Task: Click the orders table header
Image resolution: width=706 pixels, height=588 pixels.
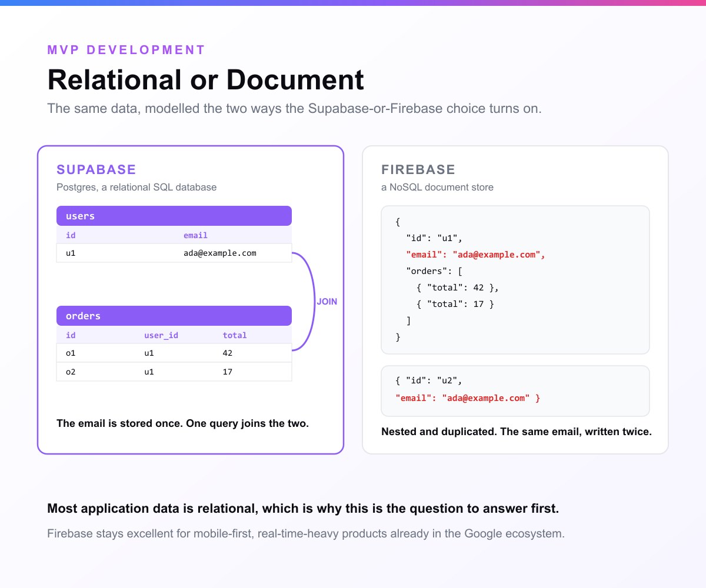Action: (174, 316)
